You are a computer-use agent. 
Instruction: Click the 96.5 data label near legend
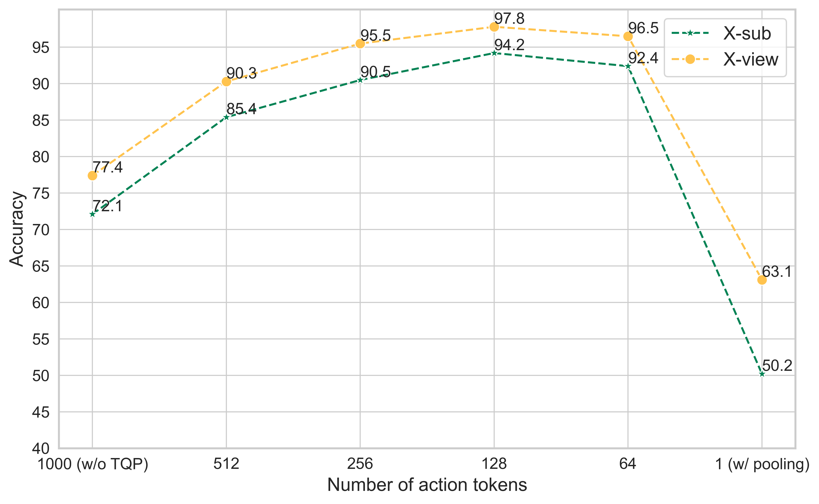(643, 28)
